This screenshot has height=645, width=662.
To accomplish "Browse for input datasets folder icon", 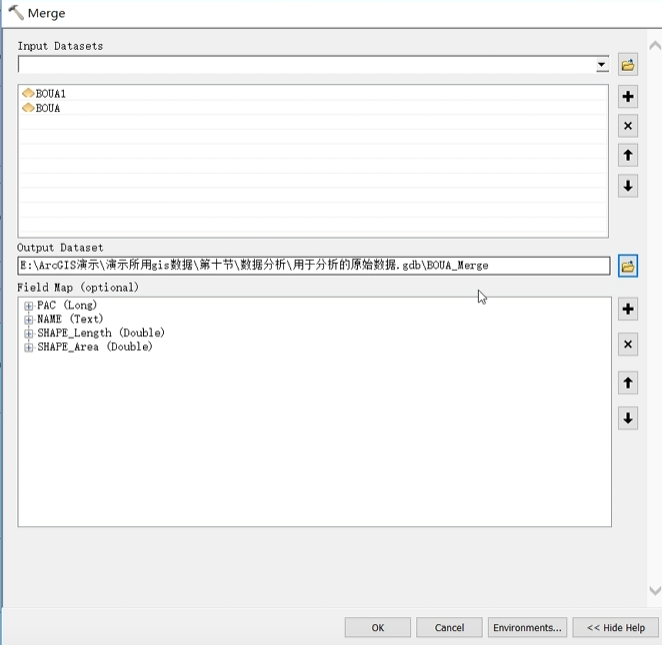I will (628, 65).
